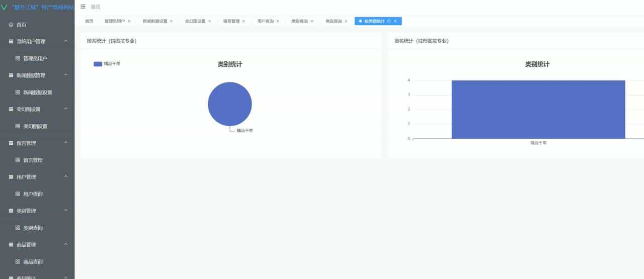Close the 类别查询 tab
This screenshot has width=644, height=279.
coord(312,21)
